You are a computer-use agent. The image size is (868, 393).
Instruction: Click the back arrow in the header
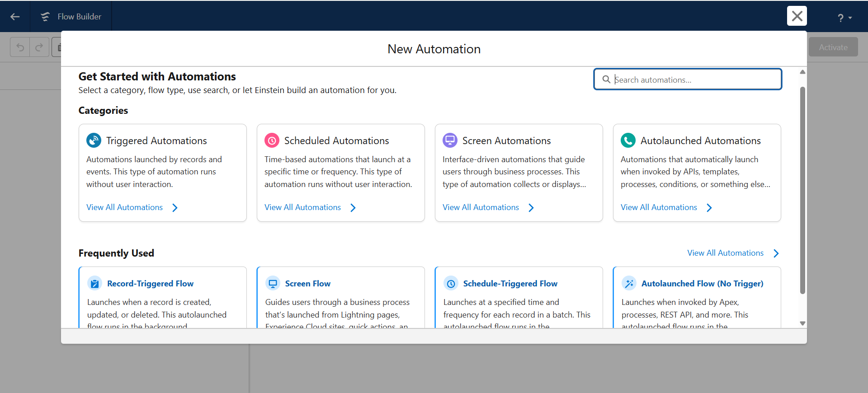15,17
